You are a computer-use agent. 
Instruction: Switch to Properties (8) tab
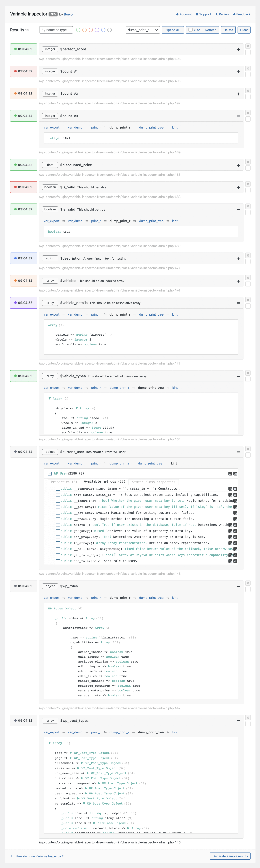[x=64, y=482]
